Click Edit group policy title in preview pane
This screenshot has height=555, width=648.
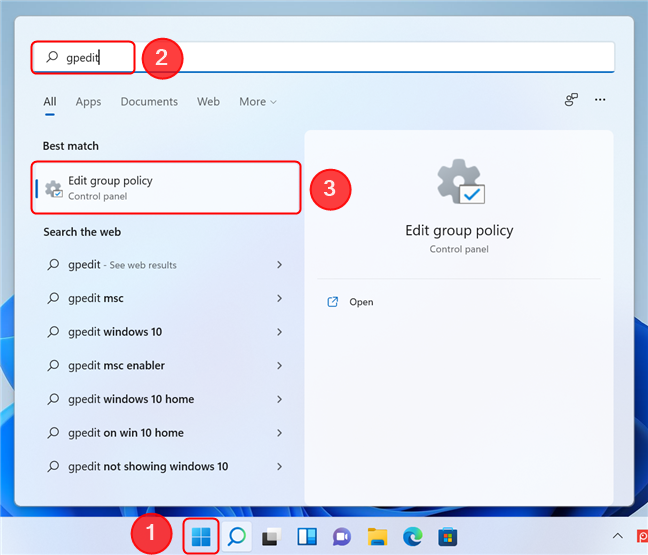coord(459,231)
